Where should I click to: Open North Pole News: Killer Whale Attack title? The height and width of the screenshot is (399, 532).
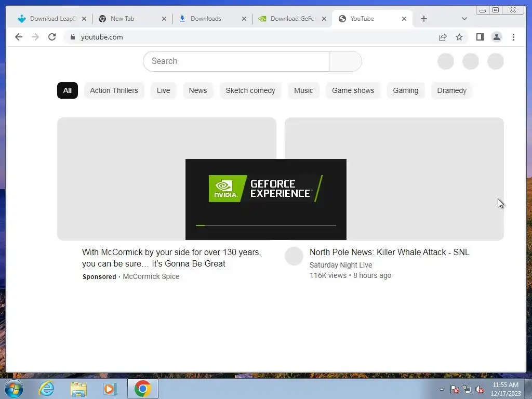pos(390,252)
